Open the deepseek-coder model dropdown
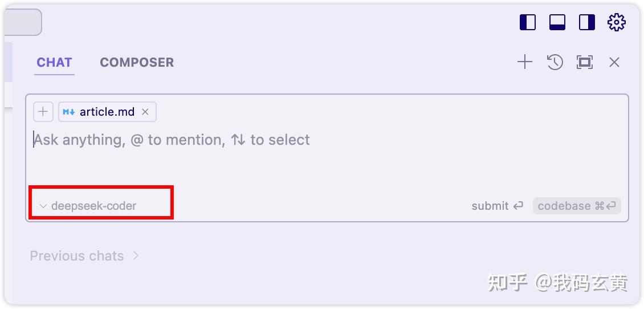Viewport: 644px width, 309px height. point(93,206)
